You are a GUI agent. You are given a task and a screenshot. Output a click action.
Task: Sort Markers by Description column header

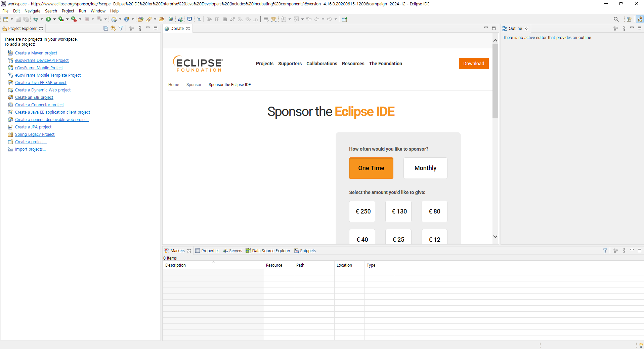tap(213, 265)
